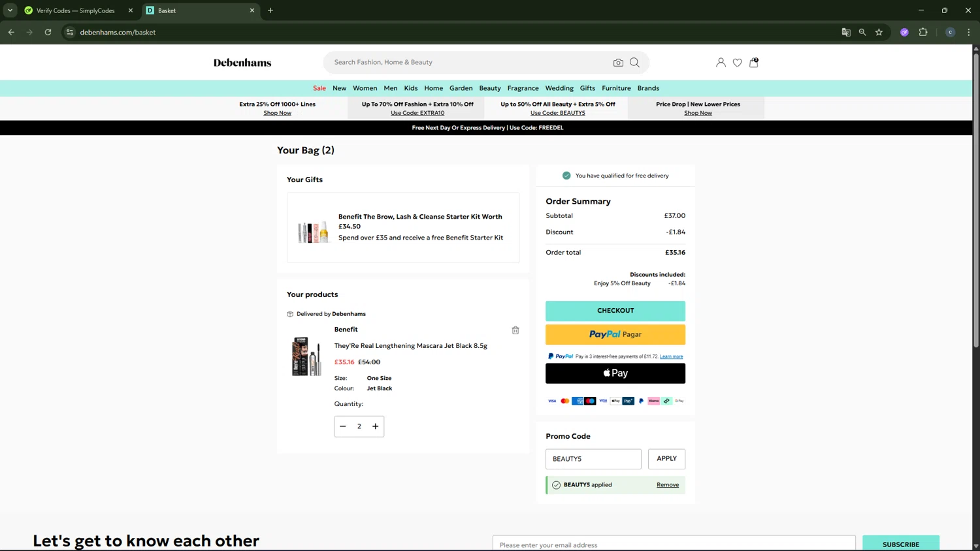The height and width of the screenshot is (551, 980).
Task: Open the Brands category menu
Action: 648,88
